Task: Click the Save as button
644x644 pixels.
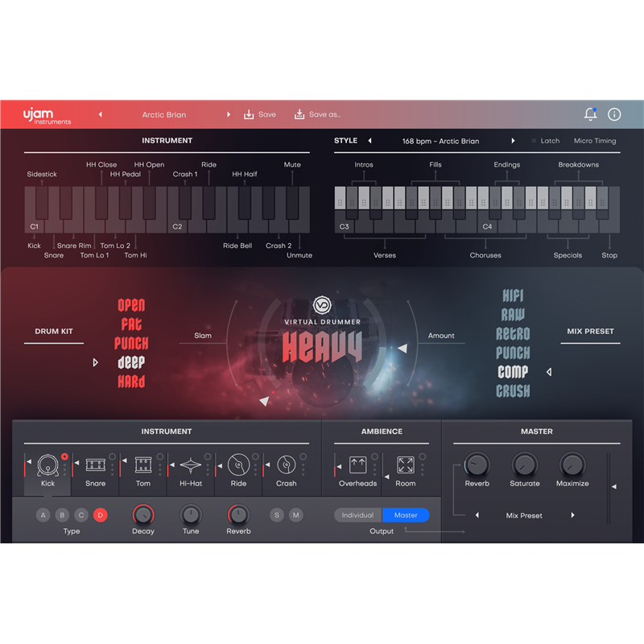Action: tap(317, 114)
